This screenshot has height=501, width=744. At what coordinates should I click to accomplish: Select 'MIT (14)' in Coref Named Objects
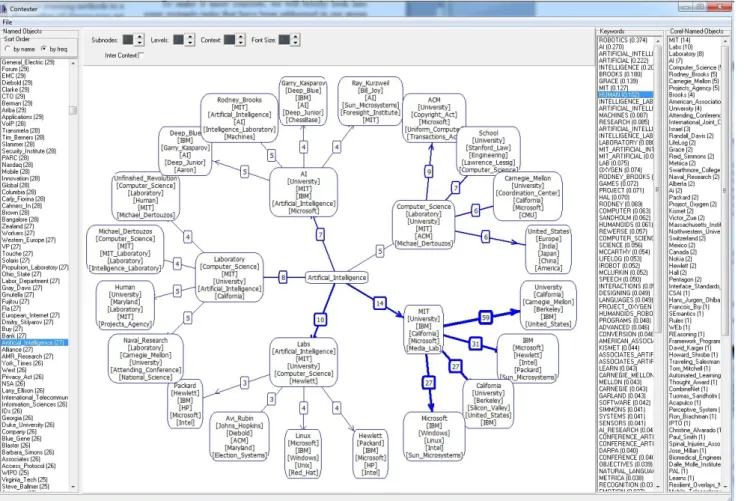coord(679,40)
